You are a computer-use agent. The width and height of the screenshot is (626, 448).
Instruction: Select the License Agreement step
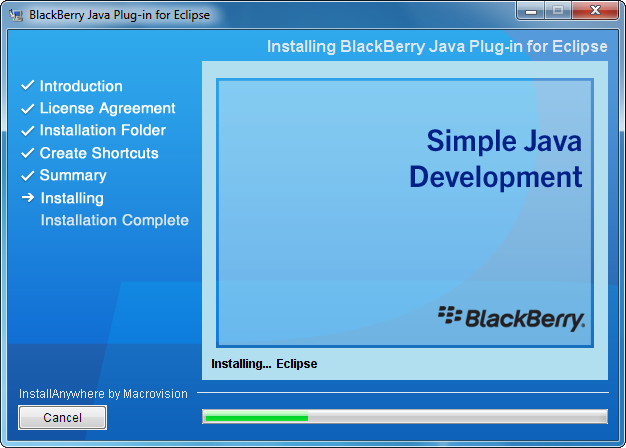click(107, 108)
